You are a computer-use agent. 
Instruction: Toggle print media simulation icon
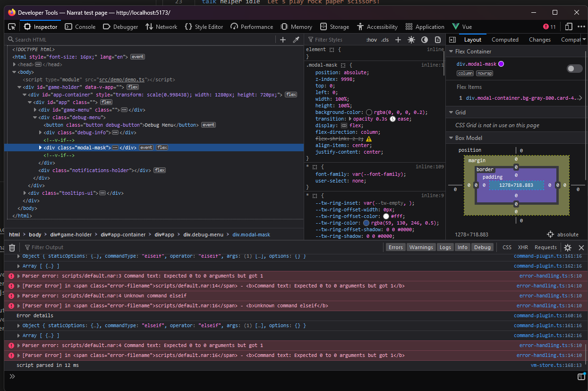click(438, 40)
